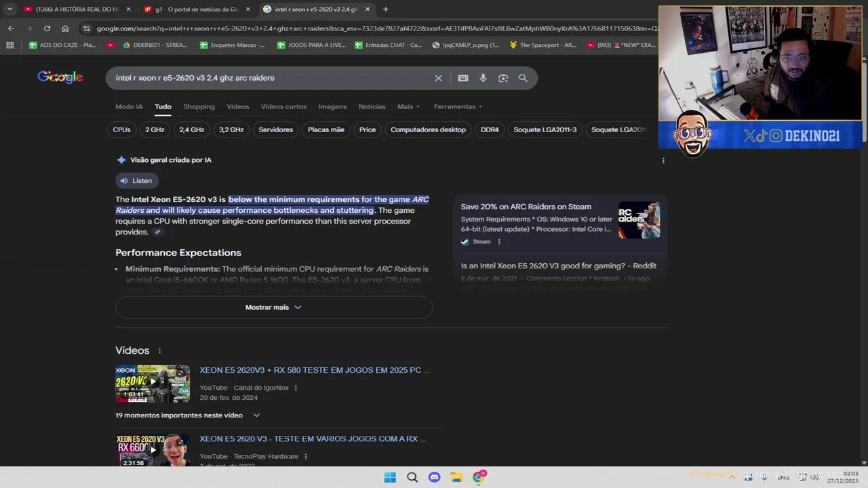Filter by the 3,2 GHz chip
Viewport: 868px width, 488px height.
231,129
